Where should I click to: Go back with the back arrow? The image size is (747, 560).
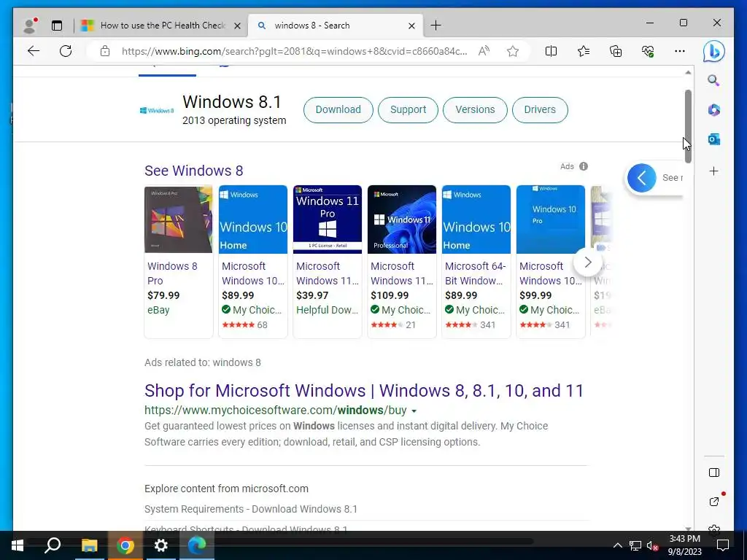[x=34, y=51]
